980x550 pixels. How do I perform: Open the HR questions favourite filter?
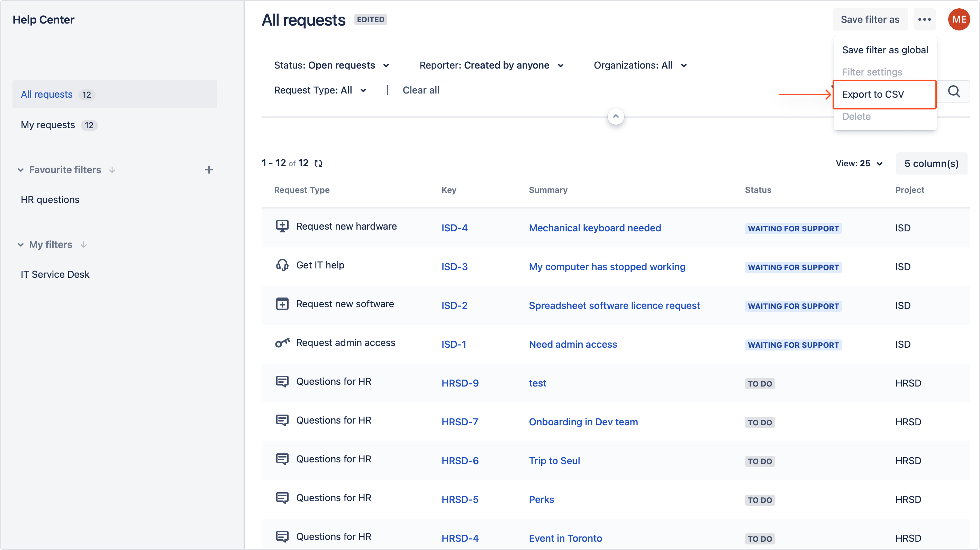pos(50,199)
